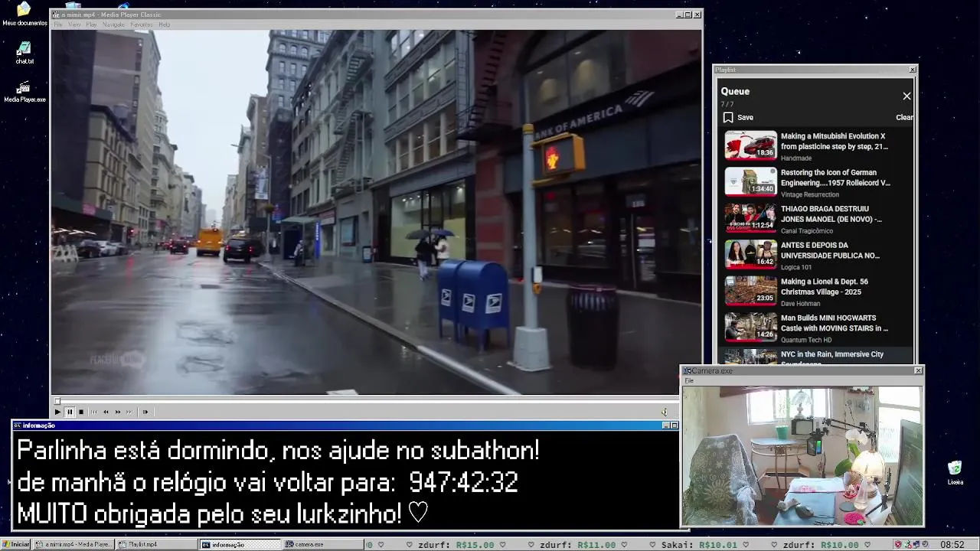Open the Lionel & Dept. 56 Christmas Village thumbnail
Viewport: 980px width, 551px height.
click(750, 291)
